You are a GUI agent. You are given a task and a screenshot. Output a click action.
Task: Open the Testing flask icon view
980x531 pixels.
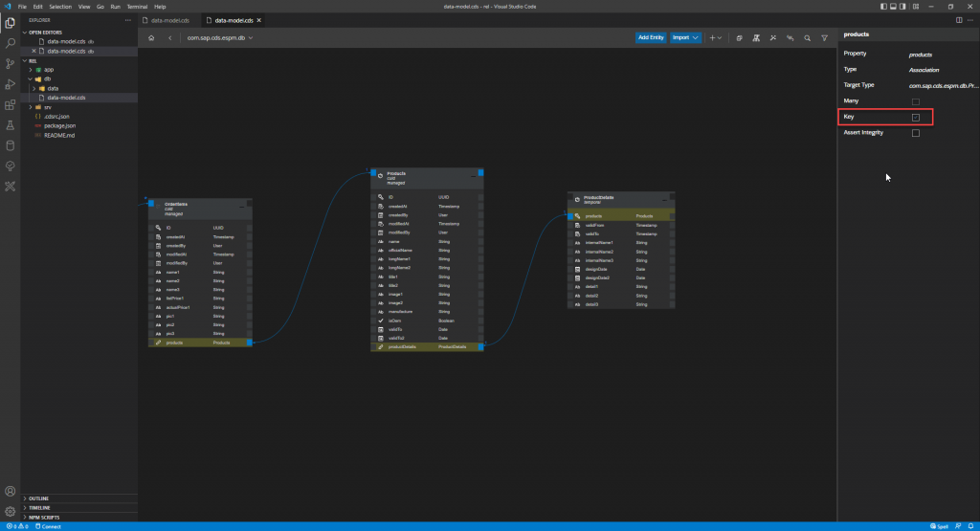click(x=10, y=125)
